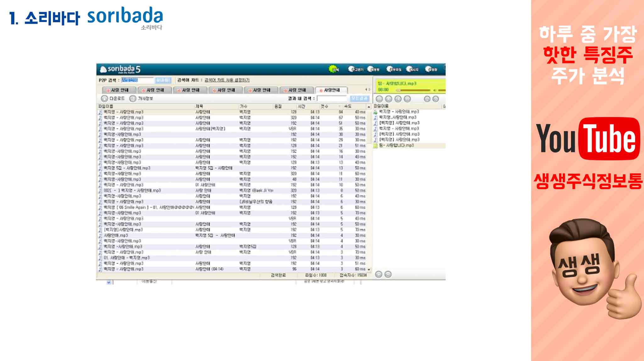This screenshot has height=361, width=644.
Task: Click music note icon of first search result
Action: (x=100, y=112)
